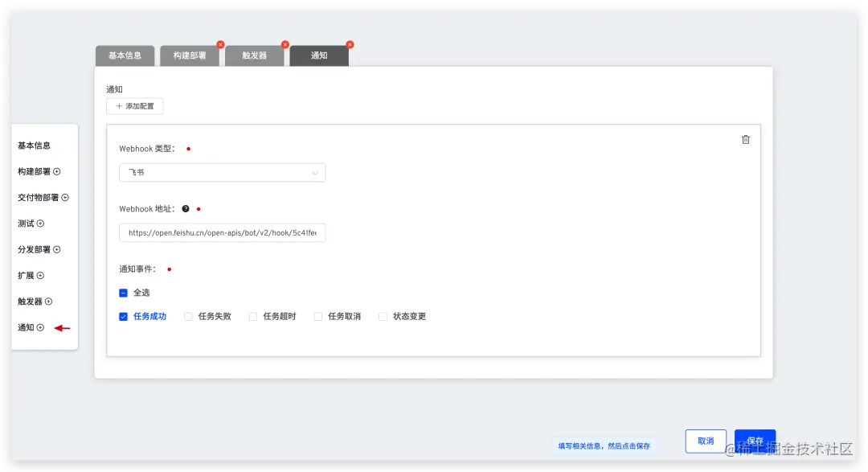
Task: Add 测试 stage with plus icon
Action: click(40, 224)
